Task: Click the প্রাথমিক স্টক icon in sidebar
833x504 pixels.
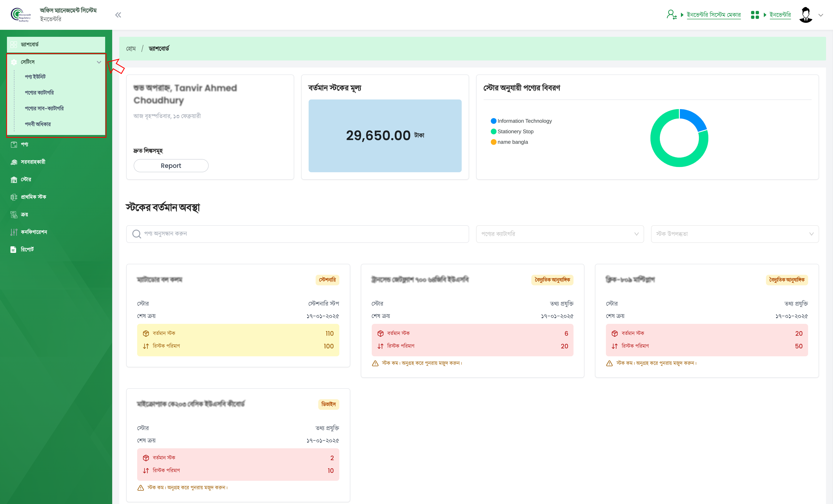Action: point(14,197)
